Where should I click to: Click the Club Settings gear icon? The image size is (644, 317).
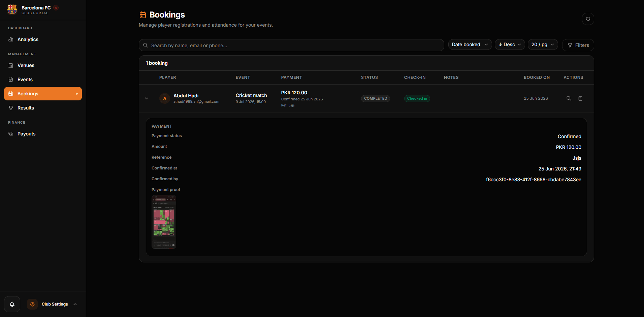coord(32,304)
